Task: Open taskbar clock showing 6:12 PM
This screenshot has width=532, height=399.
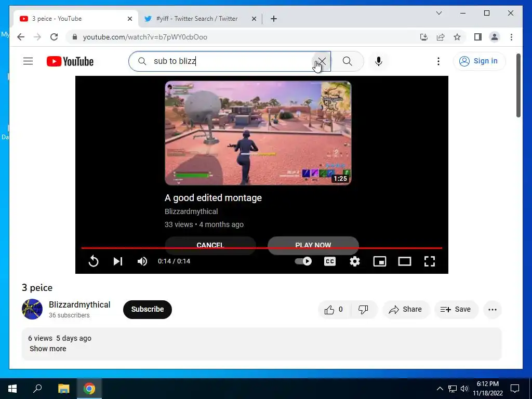Action: [x=488, y=389]
